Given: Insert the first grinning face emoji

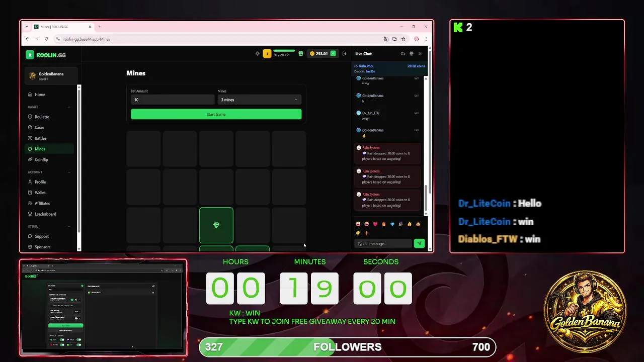Looking at the screenshot, I should pos(358,224).
